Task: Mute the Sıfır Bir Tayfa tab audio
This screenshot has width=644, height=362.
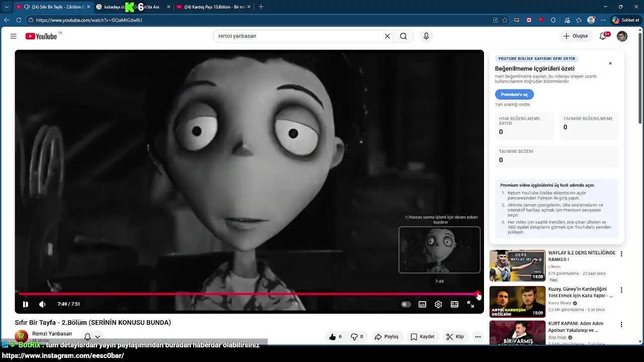Action: (x=27, y=7)
